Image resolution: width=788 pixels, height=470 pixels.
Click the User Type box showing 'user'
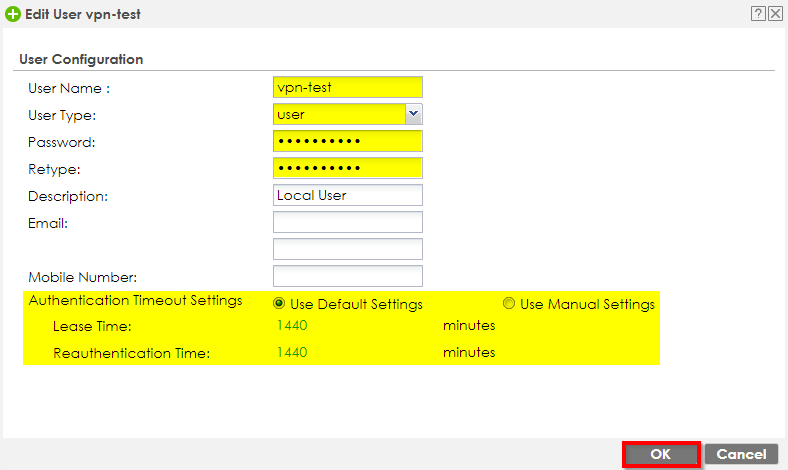[x=338, y=114]
